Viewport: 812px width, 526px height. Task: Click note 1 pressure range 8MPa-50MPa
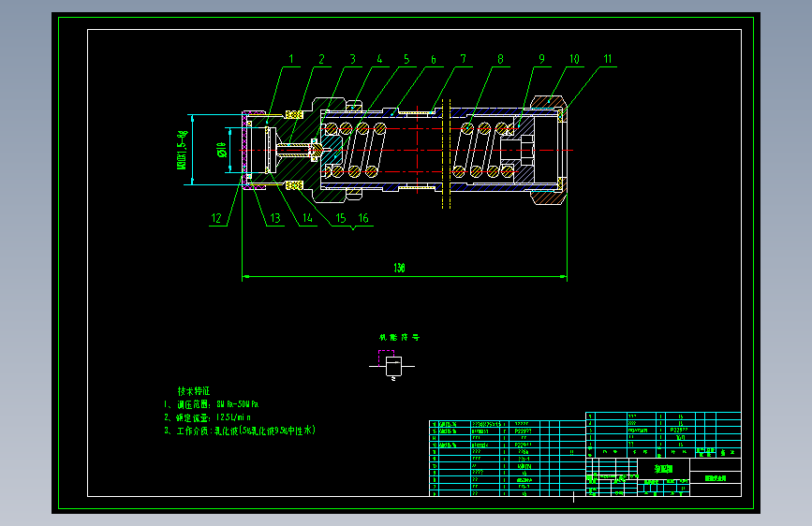pyautogui.click(x=212, y=404)
